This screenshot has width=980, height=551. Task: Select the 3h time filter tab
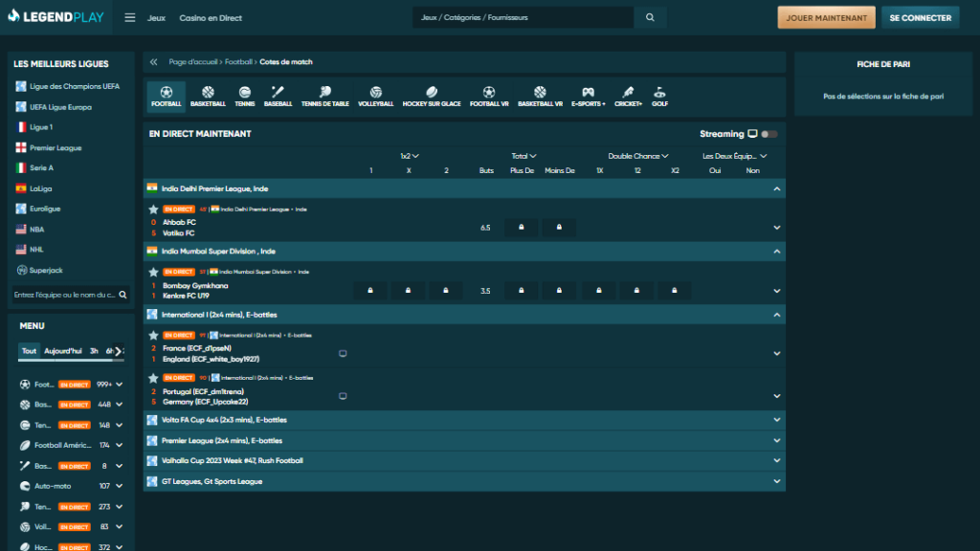[94, 351]
